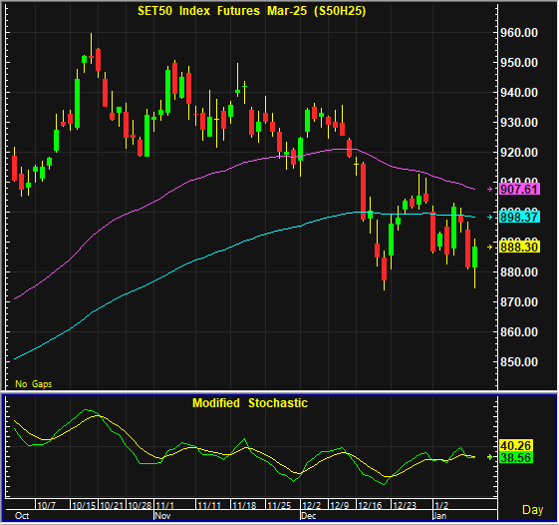The image size is (559, 525).
Task: Click the 11/1 date label
Action: click(165, 505)
